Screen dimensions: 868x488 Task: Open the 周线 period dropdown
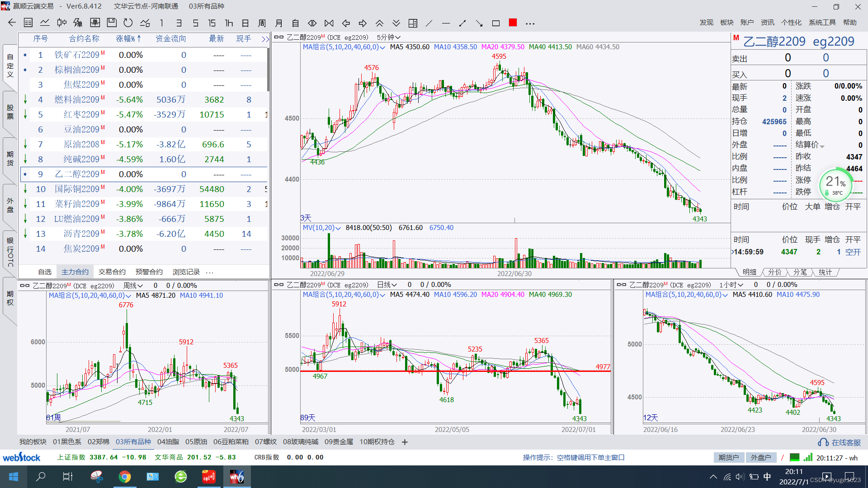pyautogui.click(x=133, y=286)
